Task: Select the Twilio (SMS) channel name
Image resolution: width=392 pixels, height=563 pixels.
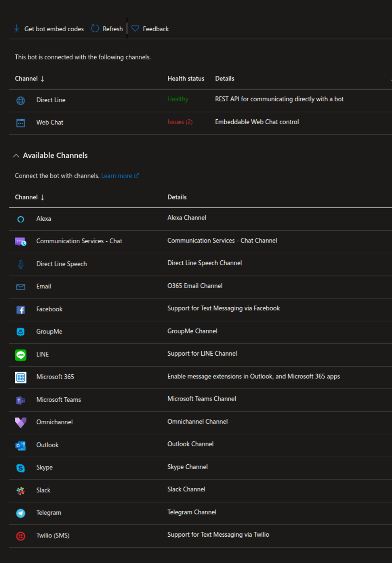Action: [x=53, y=536]
